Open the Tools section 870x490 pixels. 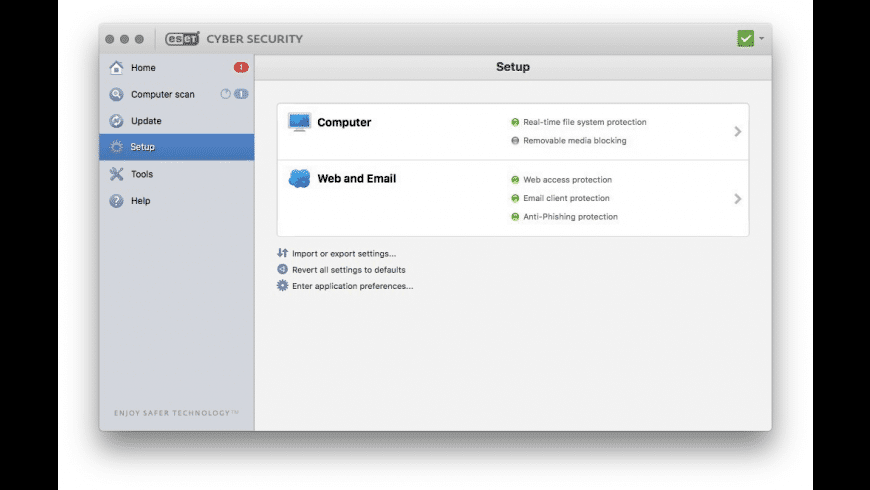[x=176, y=174]
